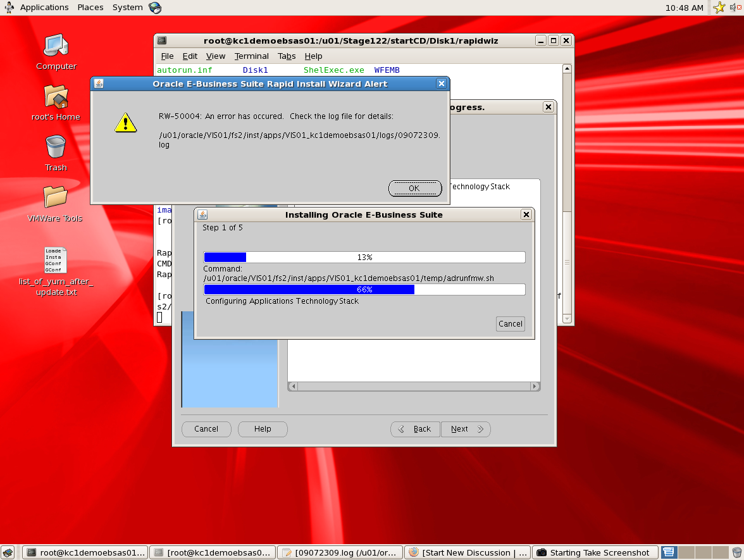Viewport: 744px width, 560px height.
Task: Open Help in the install wizard
Action: (263, 429)
